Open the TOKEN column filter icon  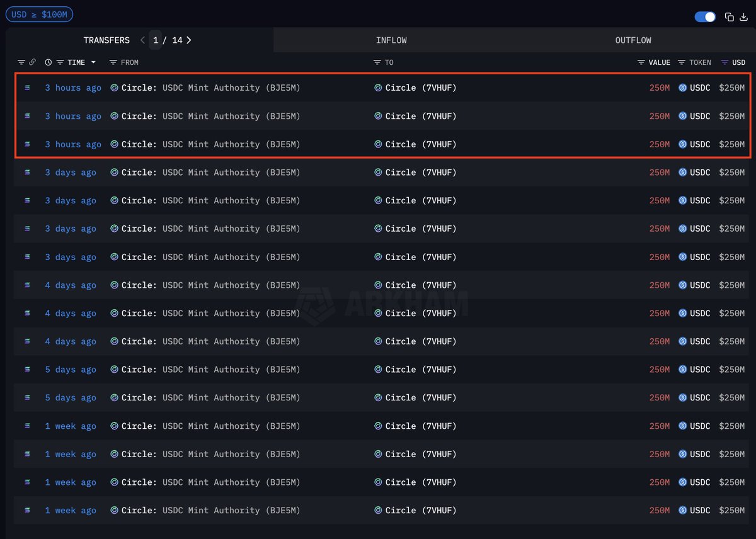click(682, 62)
